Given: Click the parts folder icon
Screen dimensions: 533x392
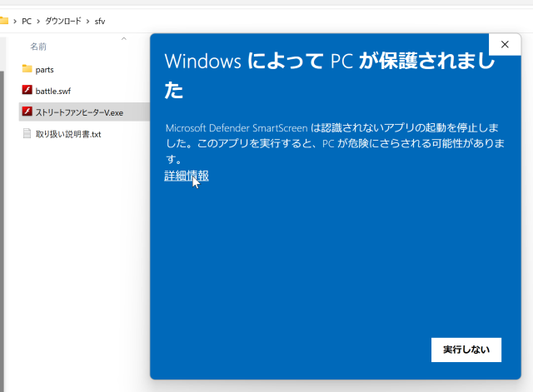Looking at the screenshot, I should click(x=27, y=69).
